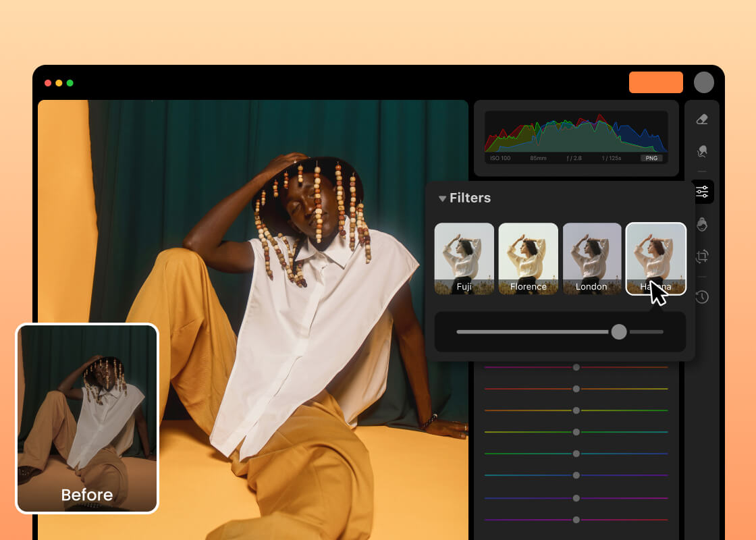
Task: Minimize the window with the yellow button
Action: (59, 83)
